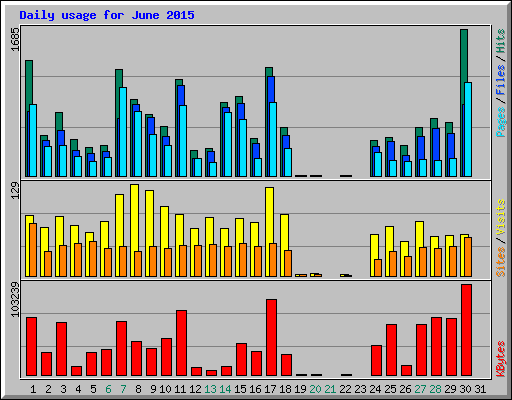Click day label 31 on the x-axis
This screenshot has height=400, width=512.
tap(480, 389)
